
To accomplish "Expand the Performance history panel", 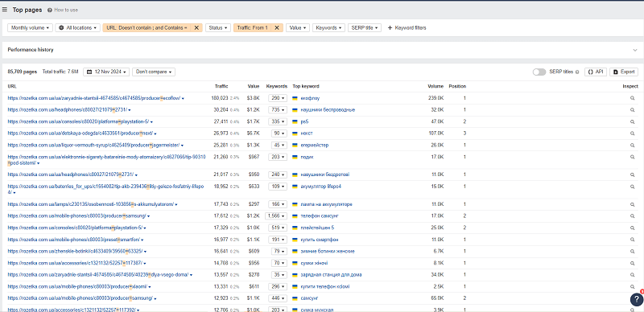I will coord(634,50).
